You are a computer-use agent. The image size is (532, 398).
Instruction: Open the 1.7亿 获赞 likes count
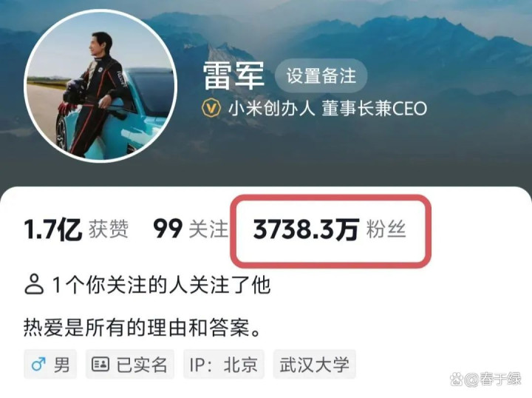point(76,229)
